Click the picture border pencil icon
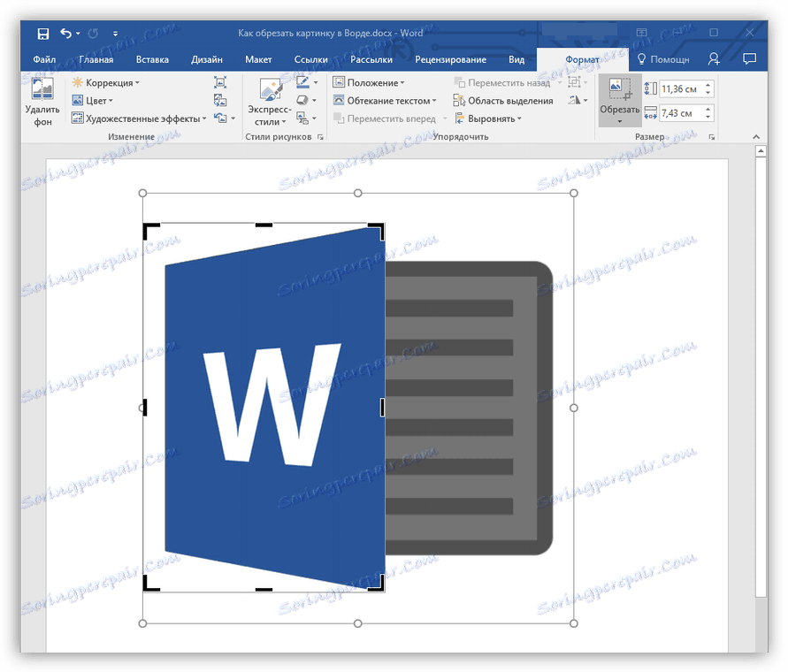Screen dimensions: 788x672 pos(302,82)
